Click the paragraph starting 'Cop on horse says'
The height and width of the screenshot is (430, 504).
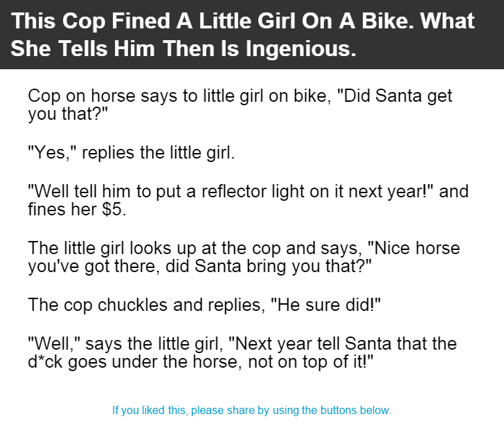pos(240,105)
